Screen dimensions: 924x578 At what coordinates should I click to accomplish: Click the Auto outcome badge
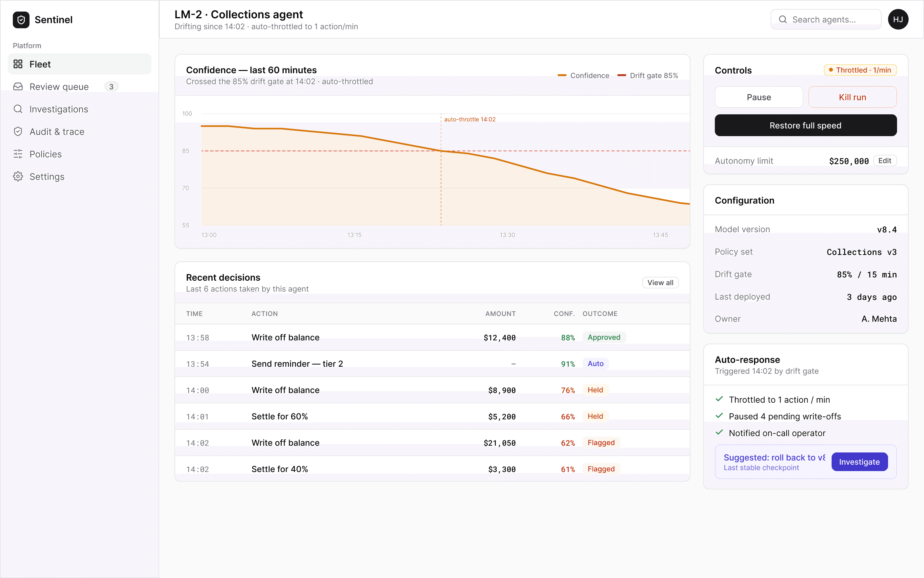595,363
